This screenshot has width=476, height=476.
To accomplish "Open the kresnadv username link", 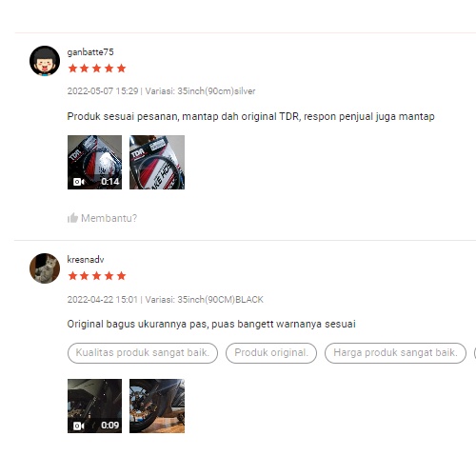I will [x=86, y=260].
